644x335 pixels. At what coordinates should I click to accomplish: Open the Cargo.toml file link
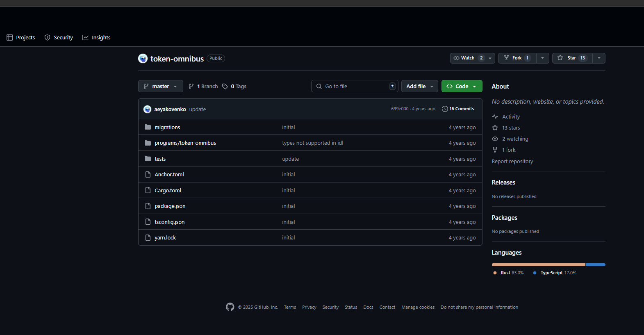tap(168, 190)
